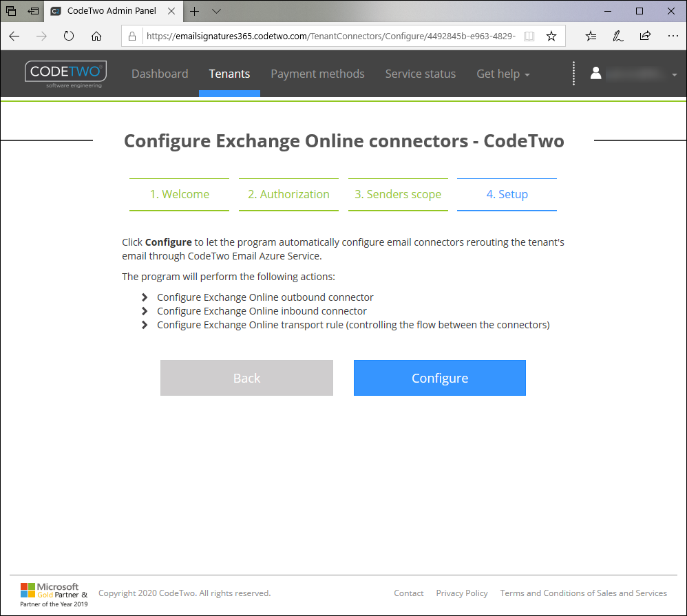Show the tab preview chevron
The width and height of the screenshot is (687, 616).
click(217, 11)
